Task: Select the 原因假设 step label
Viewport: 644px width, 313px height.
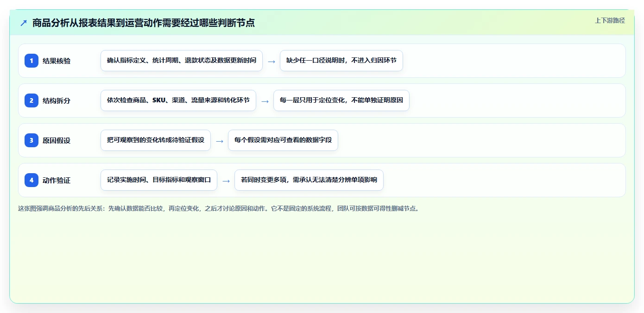Action: click(x=57, y=140)
